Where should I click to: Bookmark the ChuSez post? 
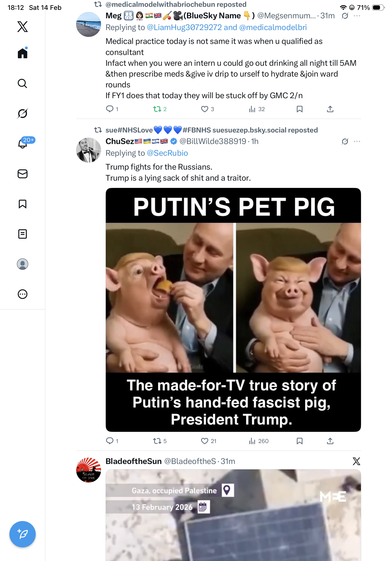click(299, 441)
